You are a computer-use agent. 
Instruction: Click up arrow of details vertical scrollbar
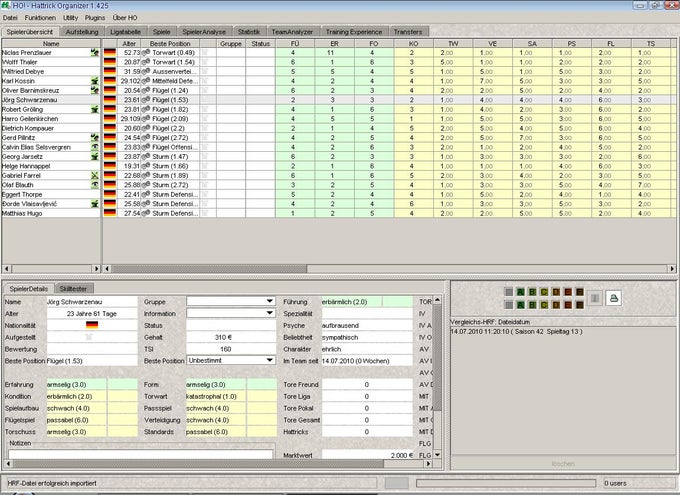437,300
